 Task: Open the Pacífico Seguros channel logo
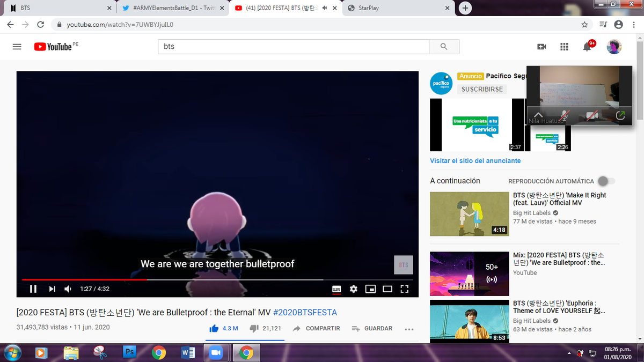coord(441,83)
